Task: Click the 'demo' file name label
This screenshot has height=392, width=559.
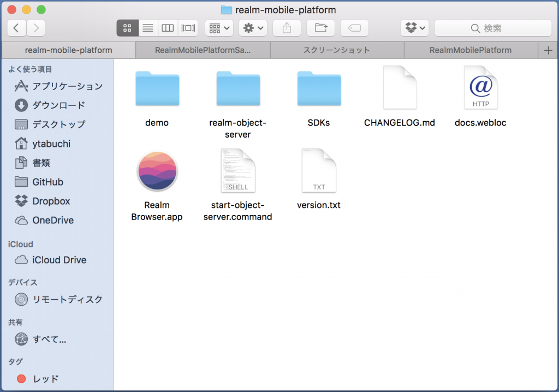Action: (x=157, y=123)
